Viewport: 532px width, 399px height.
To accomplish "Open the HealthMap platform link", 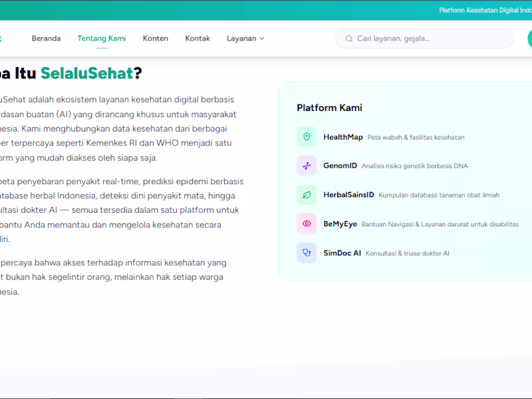I will [x=343, y=137].
